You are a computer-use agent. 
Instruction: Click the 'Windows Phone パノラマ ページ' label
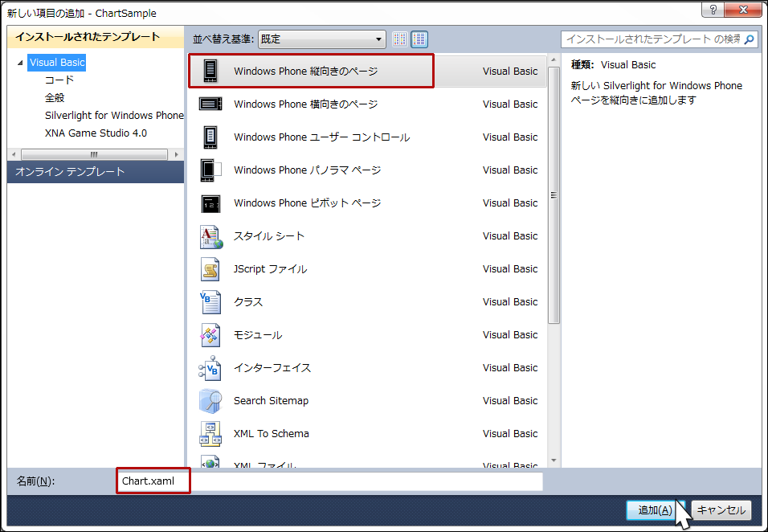point(307,170)
